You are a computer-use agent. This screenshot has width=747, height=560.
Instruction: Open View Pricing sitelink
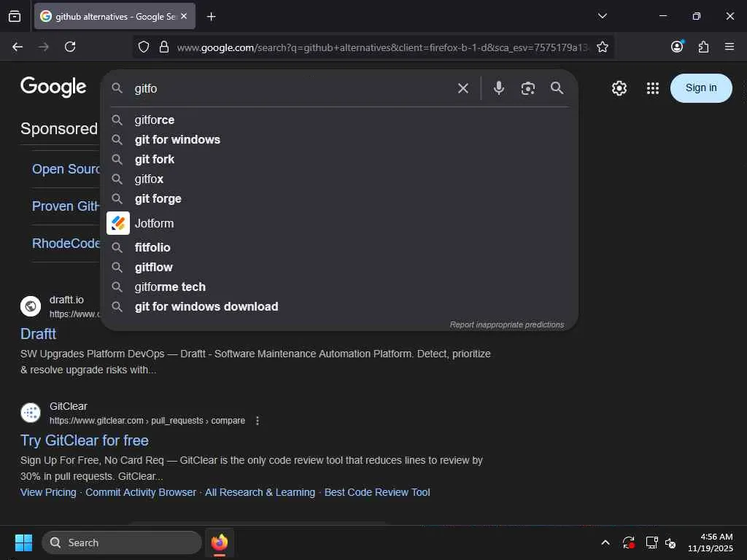pyautogui.click(x=48, y=492)
